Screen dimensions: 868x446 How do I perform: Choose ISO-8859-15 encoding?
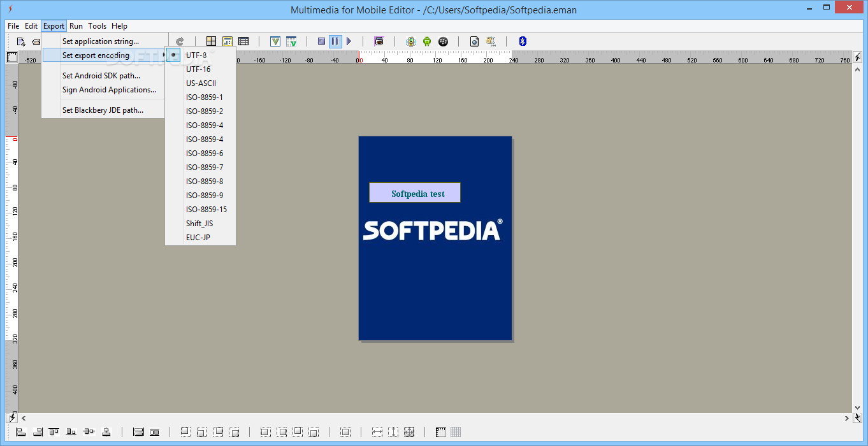(x=201, y=210)
